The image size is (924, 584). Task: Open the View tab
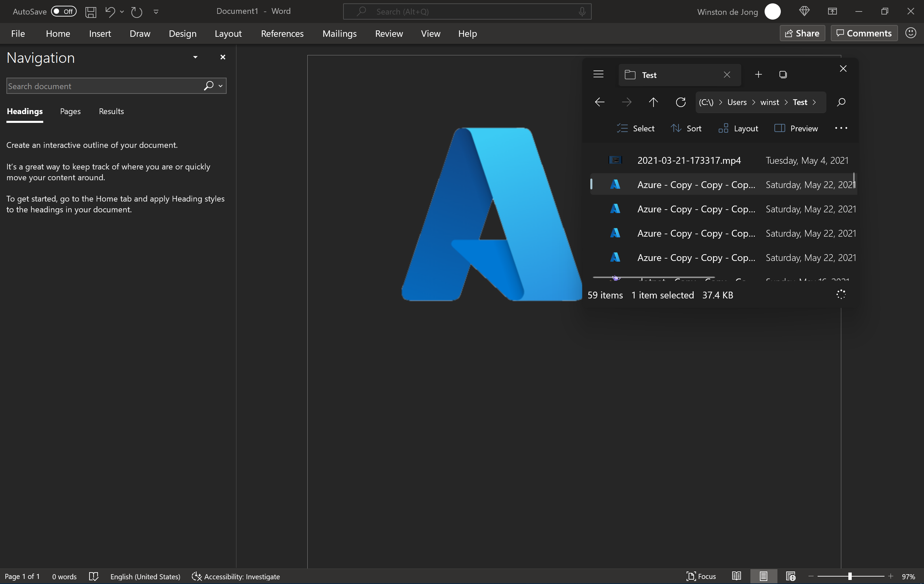coord(431,34)
